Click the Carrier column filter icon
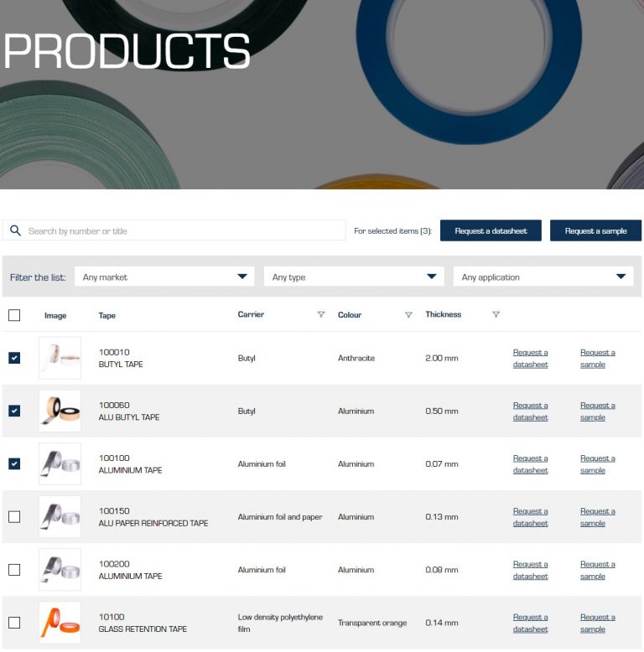This screenshot has height=652, width=644. point(320,315)
